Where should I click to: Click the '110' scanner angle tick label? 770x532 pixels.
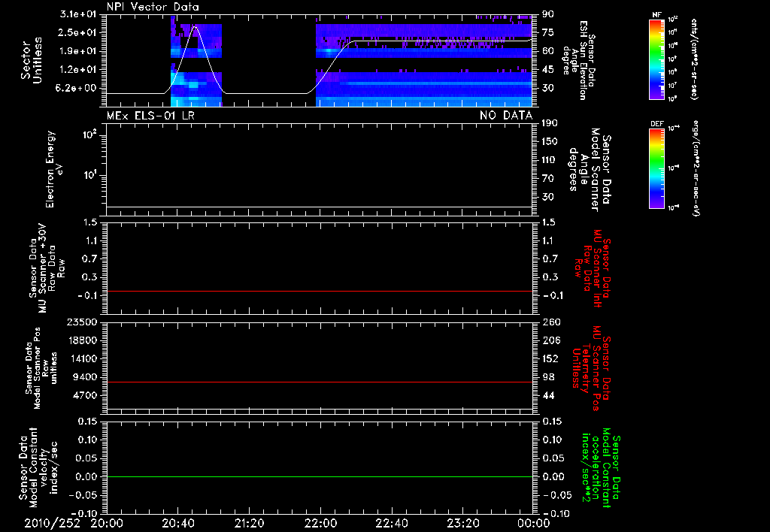point(550,159)
